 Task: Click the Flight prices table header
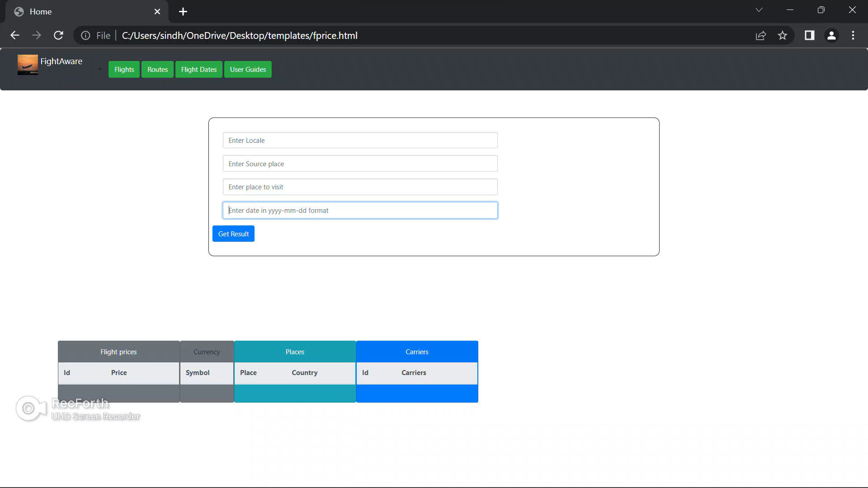coord(118,352)
